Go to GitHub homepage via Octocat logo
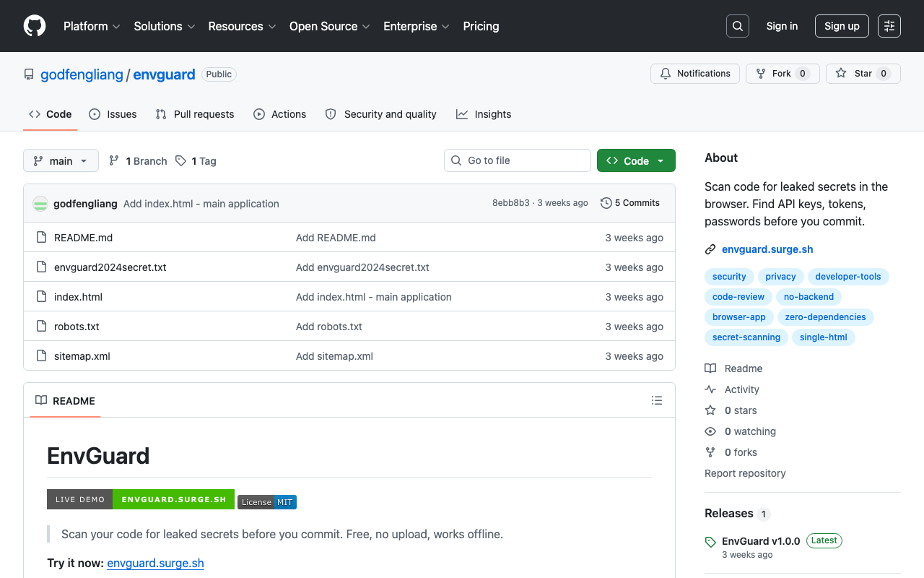 pos(35,26)
